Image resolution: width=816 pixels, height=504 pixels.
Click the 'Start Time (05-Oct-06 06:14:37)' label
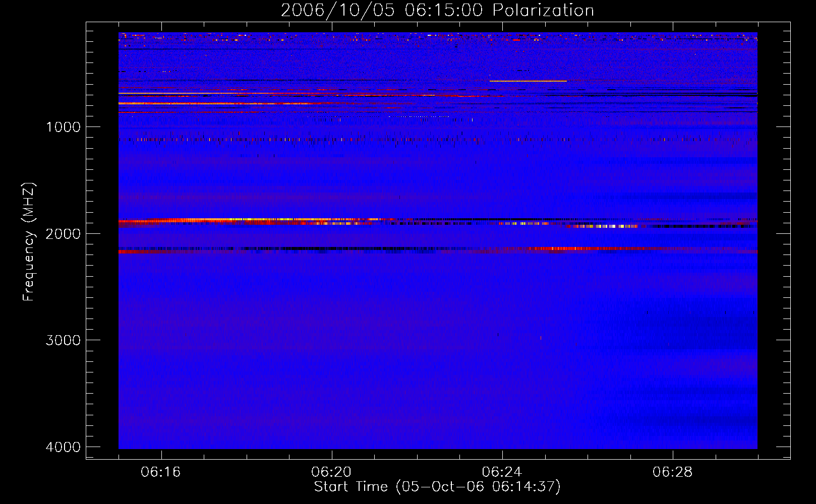point(437,487)
